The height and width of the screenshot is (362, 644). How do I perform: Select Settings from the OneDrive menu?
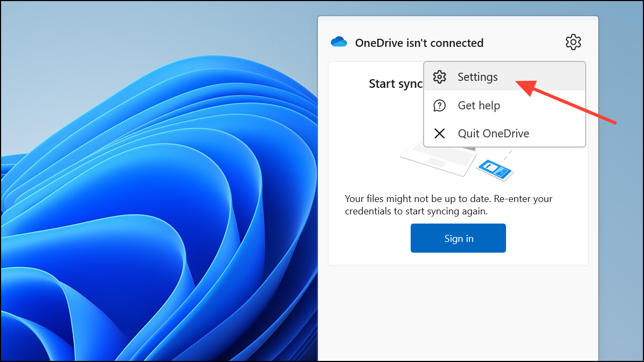[504, 76]
